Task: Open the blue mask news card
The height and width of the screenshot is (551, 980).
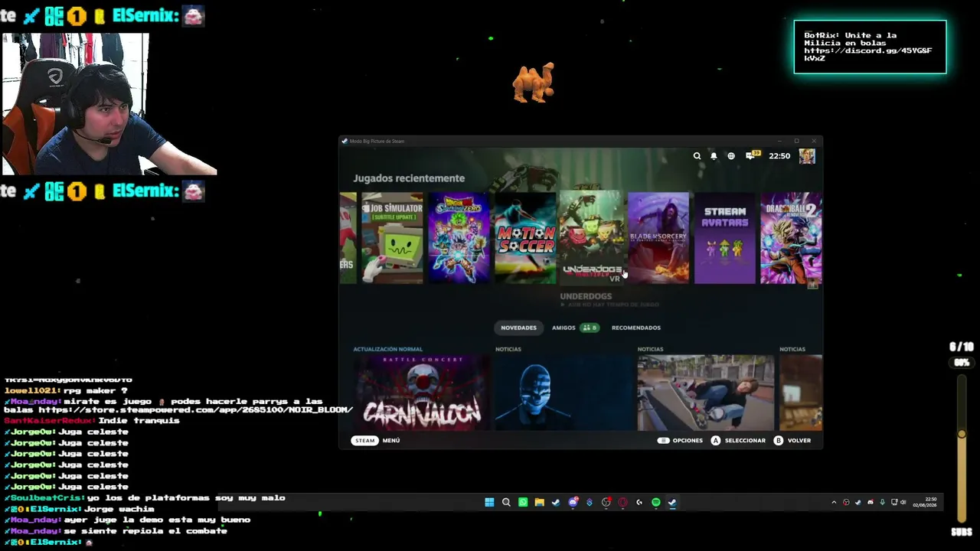Action: tap(563, 393)
